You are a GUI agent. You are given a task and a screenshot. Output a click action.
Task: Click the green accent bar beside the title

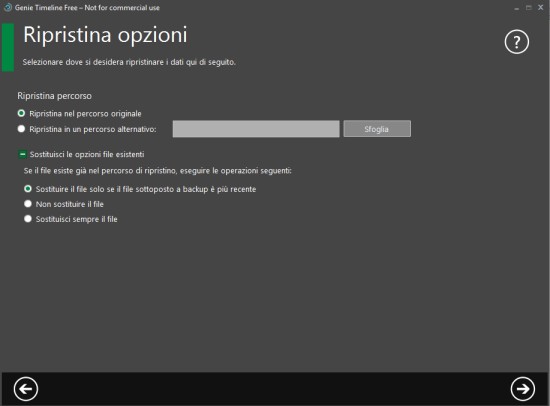click(8, 47)
